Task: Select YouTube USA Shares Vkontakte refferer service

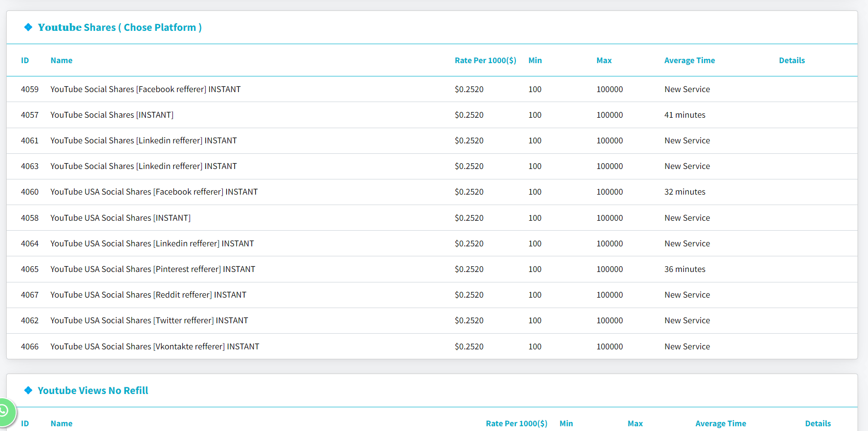Action: point(155,347)
